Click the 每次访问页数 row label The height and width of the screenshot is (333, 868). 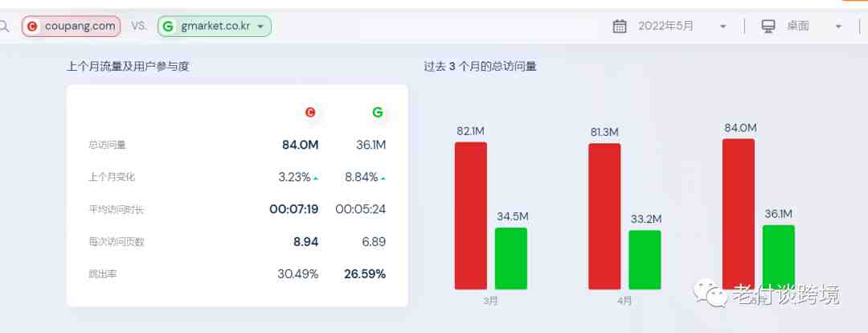pos(117,242)
